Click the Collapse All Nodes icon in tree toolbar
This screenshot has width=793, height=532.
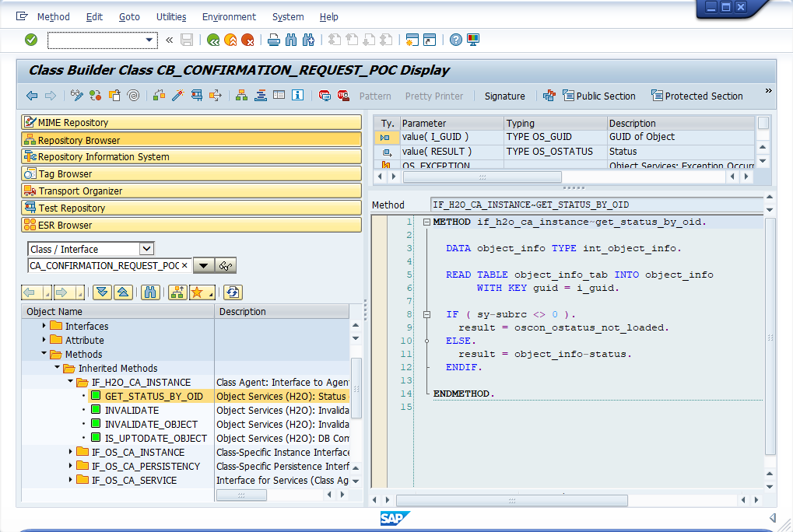pyautogui.click(x=124, y=292)
